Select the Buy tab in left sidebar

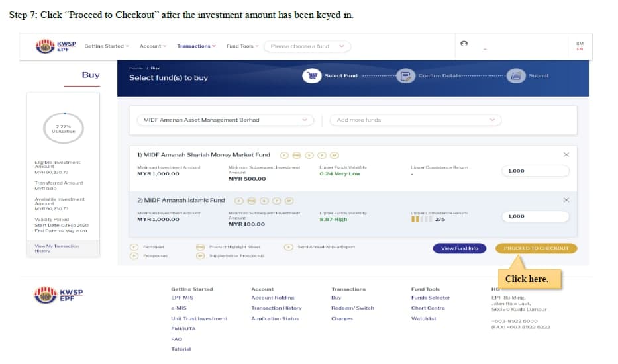click(90, 75)
